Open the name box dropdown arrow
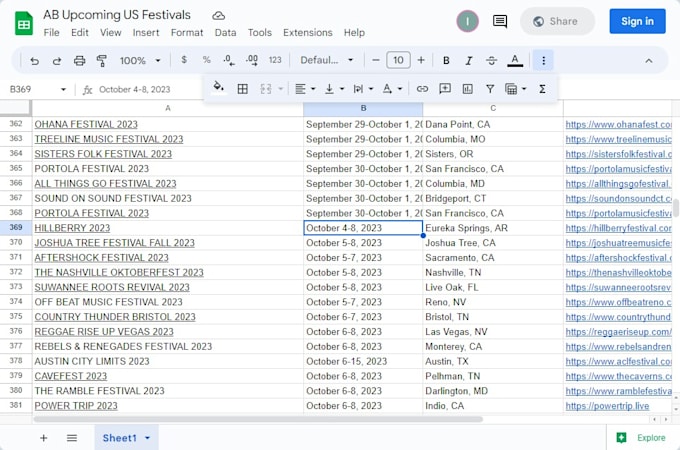The height and width of the screenshot is (450, 680). 63,89
